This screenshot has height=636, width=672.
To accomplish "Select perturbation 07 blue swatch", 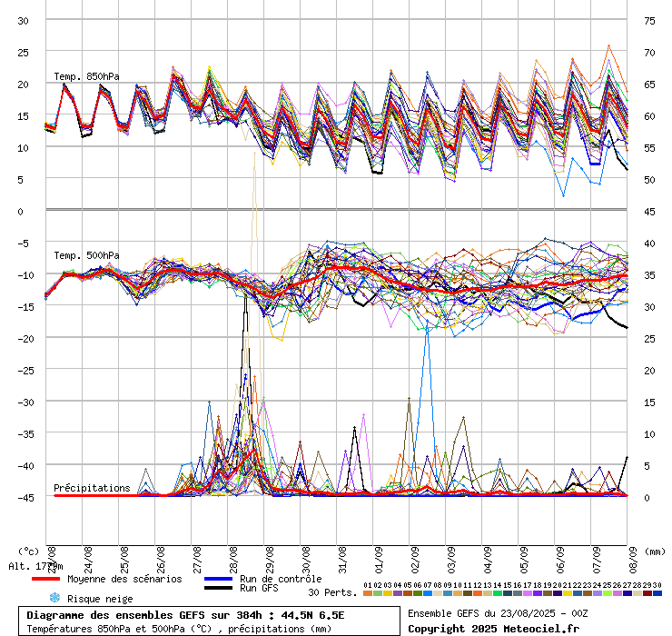I will tap(428, 593).
